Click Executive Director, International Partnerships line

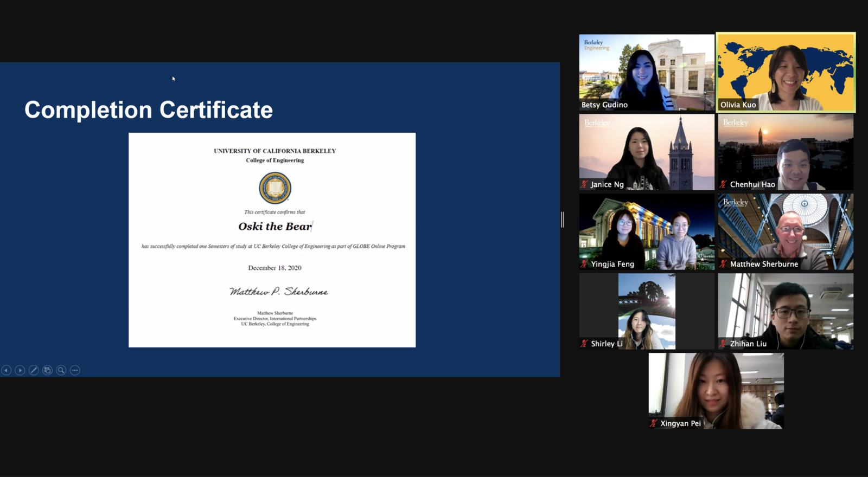click(x=275, y=319)
